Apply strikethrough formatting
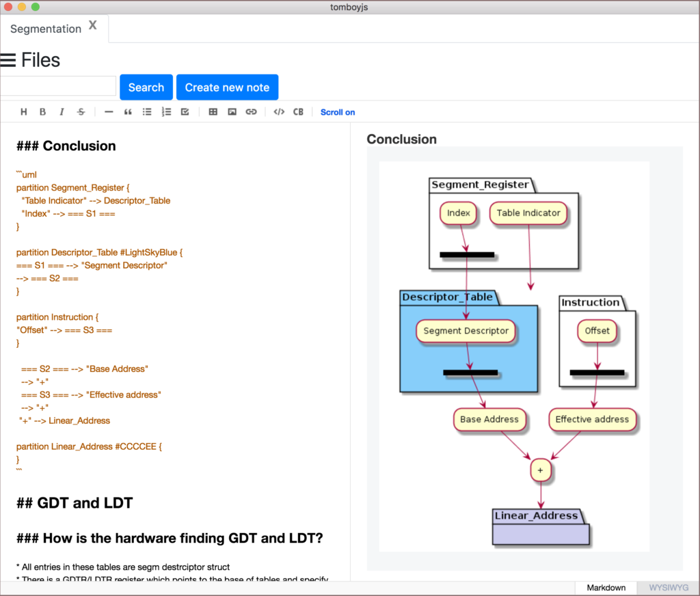 point(81,112)
